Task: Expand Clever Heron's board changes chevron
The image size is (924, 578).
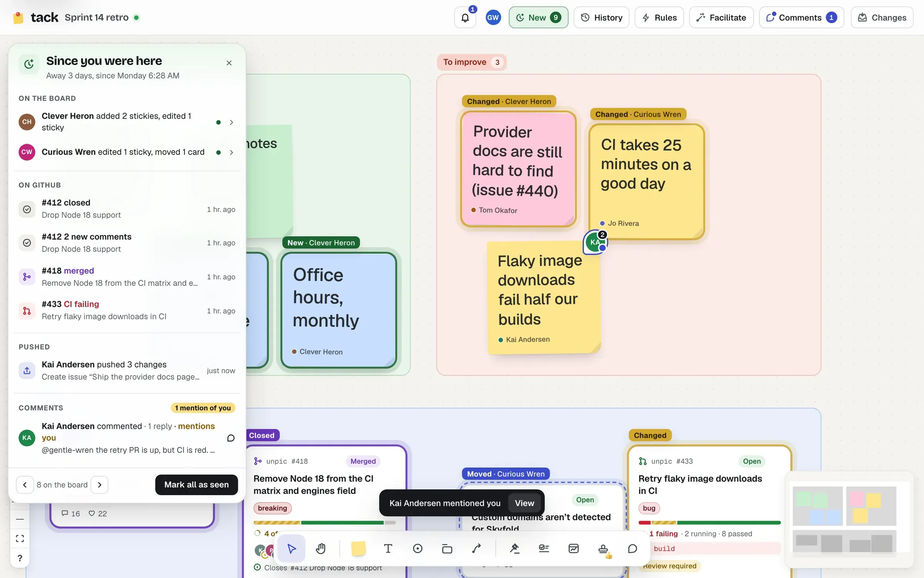Action: coord(231,122)
